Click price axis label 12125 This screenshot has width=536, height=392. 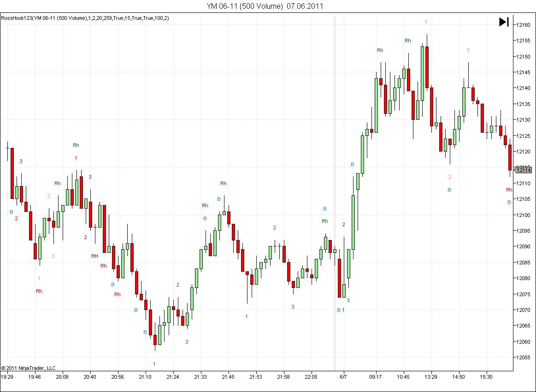click(x=524, y=136)
